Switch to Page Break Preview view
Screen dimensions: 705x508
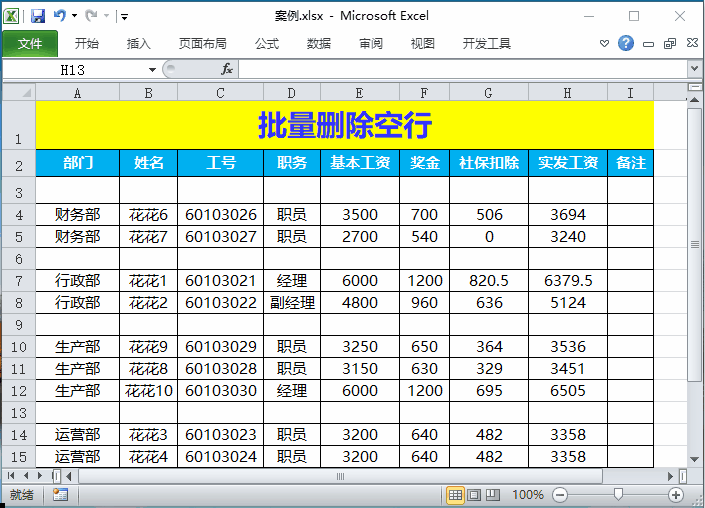494,495
